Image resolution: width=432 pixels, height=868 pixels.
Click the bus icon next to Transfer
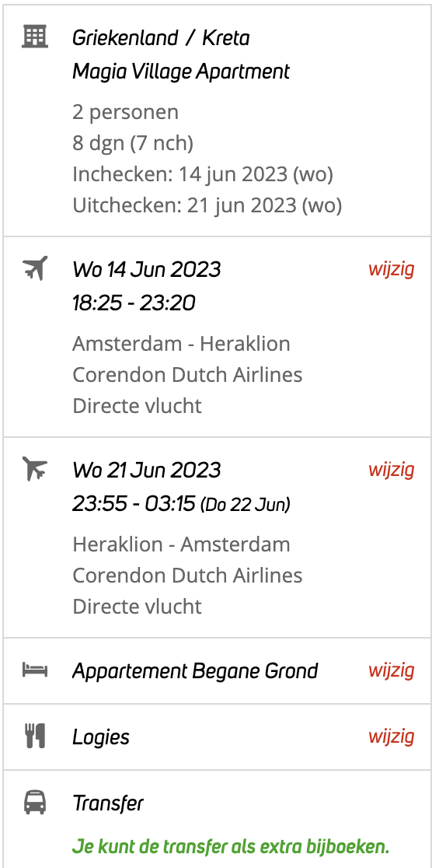tap(35, 802)
